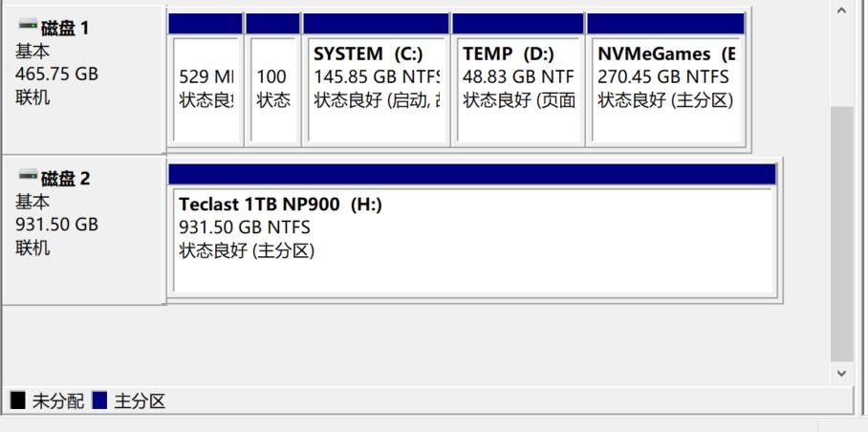Click the scrollbar up arrow
Viewport: 868px width, 432px height.
pos(841,11)
